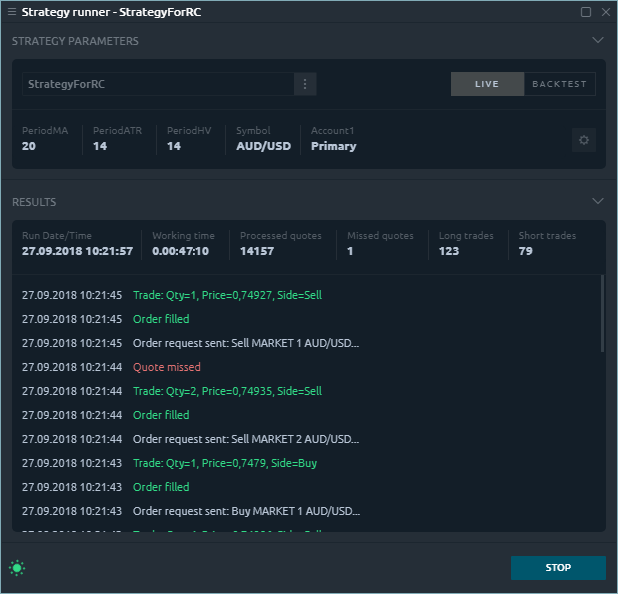Click the PeriodMA value 20
The height and width of the screenshot is (594, 618).
30,146
